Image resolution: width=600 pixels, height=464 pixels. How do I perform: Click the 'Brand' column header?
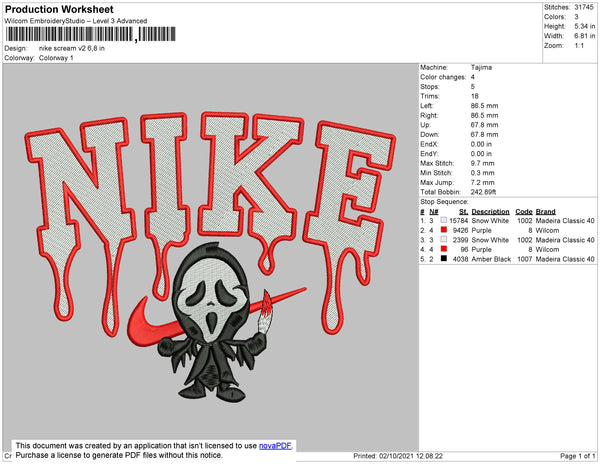pyautogui.click(x=546, y=212)
